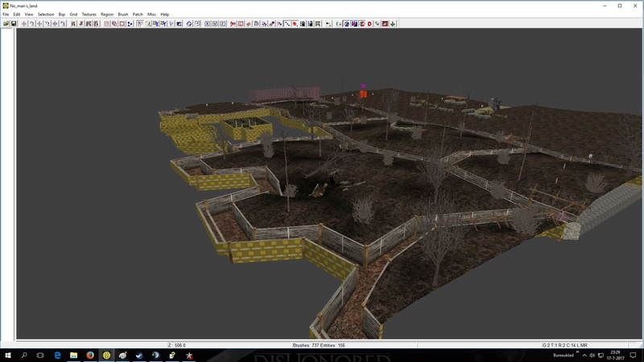Toggle the X axis lock button

(x=207, y=23)
